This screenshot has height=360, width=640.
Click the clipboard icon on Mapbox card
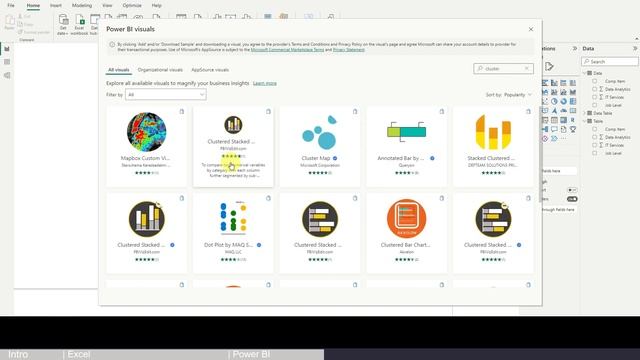(182, 111)
